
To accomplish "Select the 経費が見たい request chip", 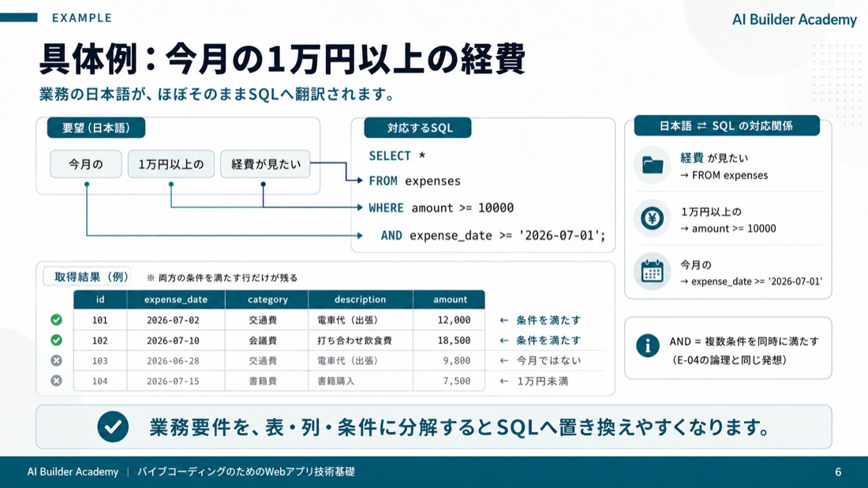I will tap(265, 164).
